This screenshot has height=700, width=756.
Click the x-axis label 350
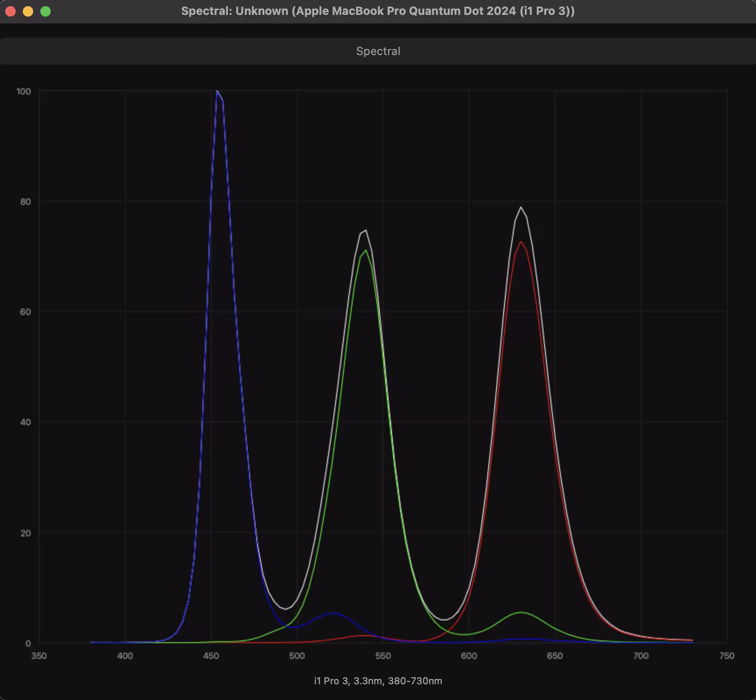pyautogui.click(x=39, y=656)
